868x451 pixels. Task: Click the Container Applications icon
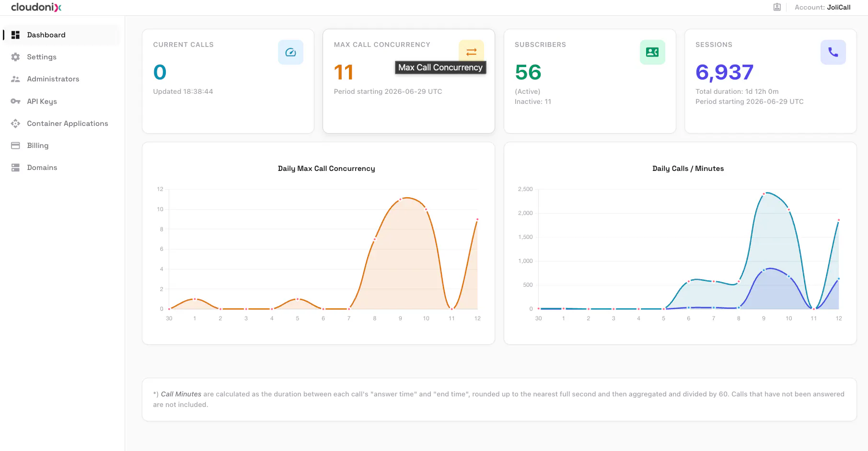tap(15, 124)
